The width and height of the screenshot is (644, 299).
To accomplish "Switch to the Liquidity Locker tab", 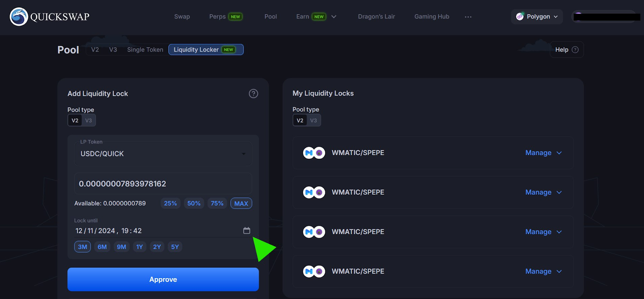I will (x=206, y=50).
